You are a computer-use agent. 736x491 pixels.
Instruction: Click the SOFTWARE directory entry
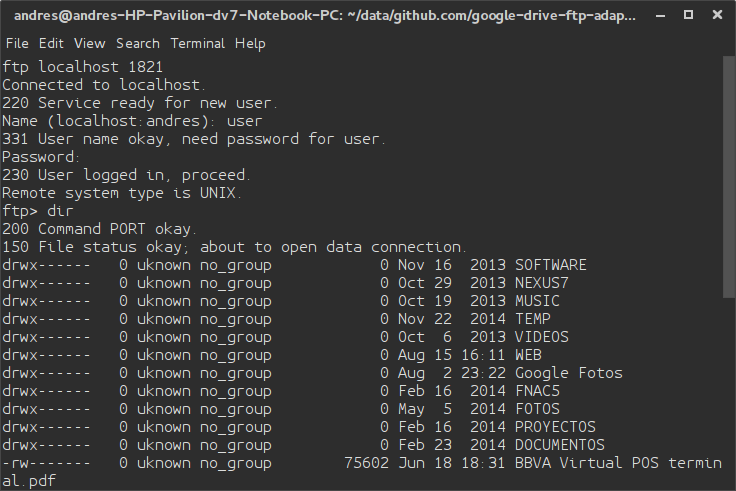coord(551,265)
